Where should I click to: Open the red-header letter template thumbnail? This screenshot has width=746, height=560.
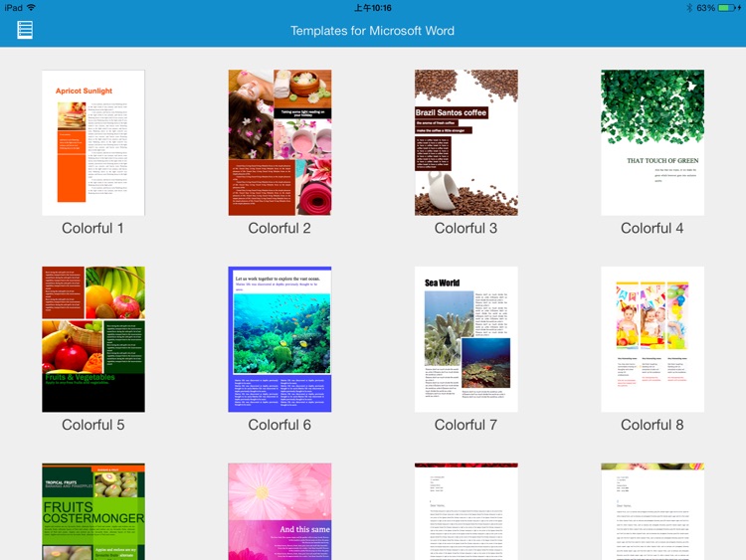pyautogui.click(x=466, y=511)
